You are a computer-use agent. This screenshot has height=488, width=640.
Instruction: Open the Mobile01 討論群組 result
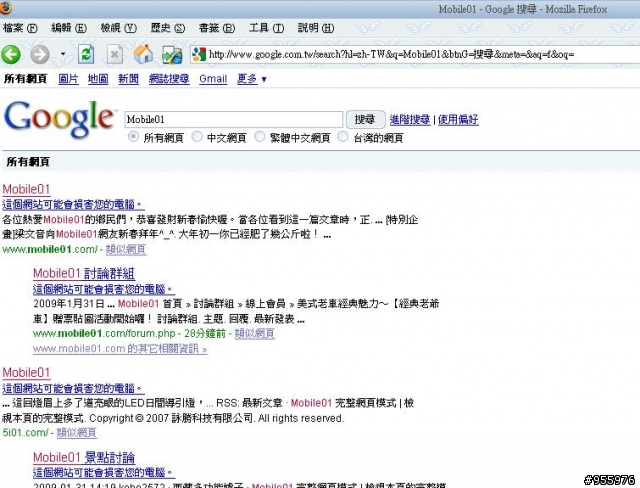tap(84, 273)
